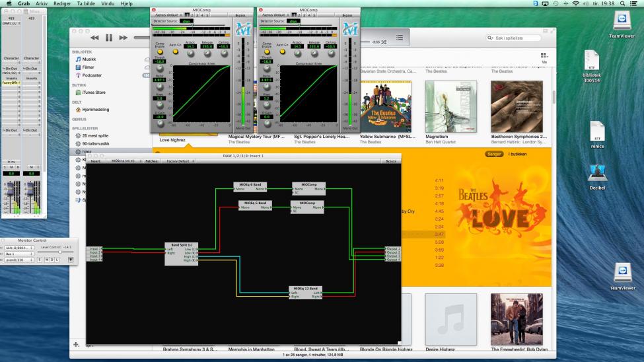Open the Vindu menu
Screen dimensions: 644x362
[x=108, y=3]
